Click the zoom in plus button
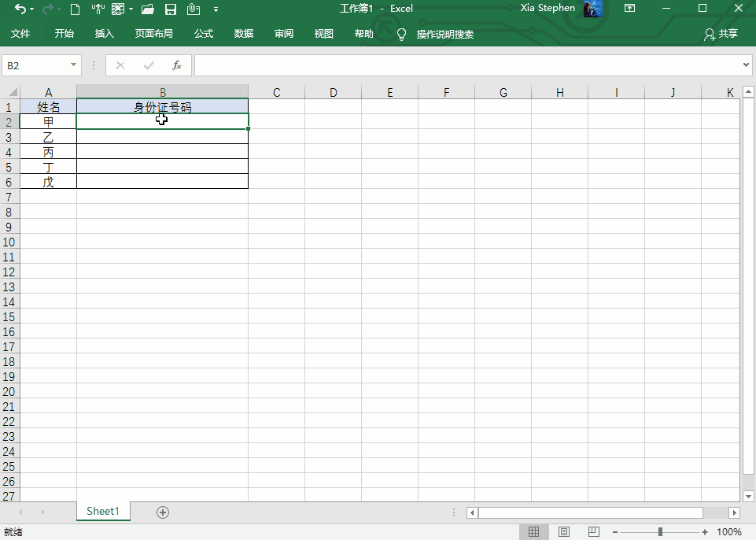 [705, 532]
